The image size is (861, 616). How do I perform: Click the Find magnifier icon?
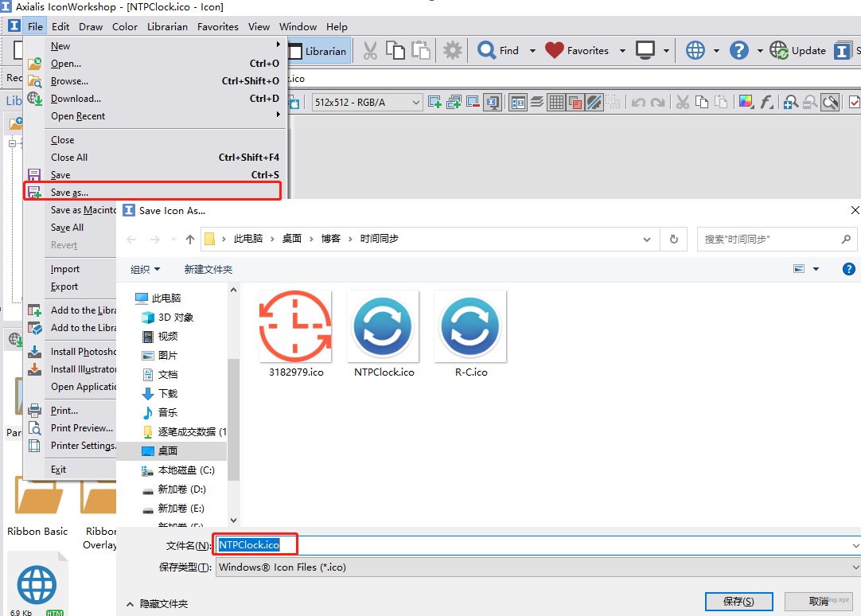487,50
